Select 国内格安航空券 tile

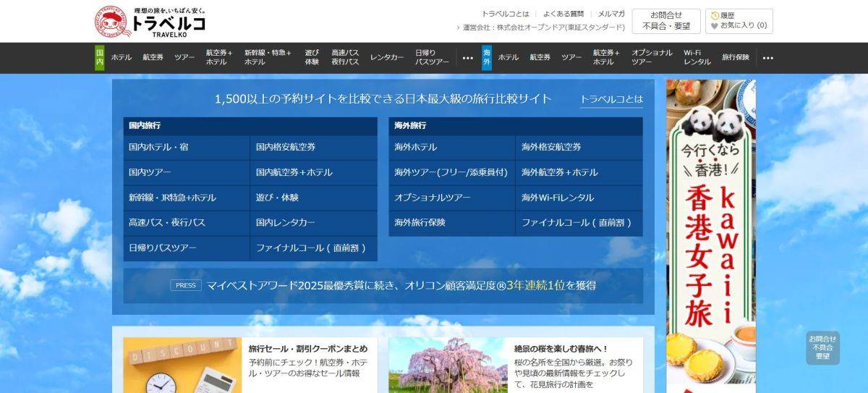tap(314, 147)
